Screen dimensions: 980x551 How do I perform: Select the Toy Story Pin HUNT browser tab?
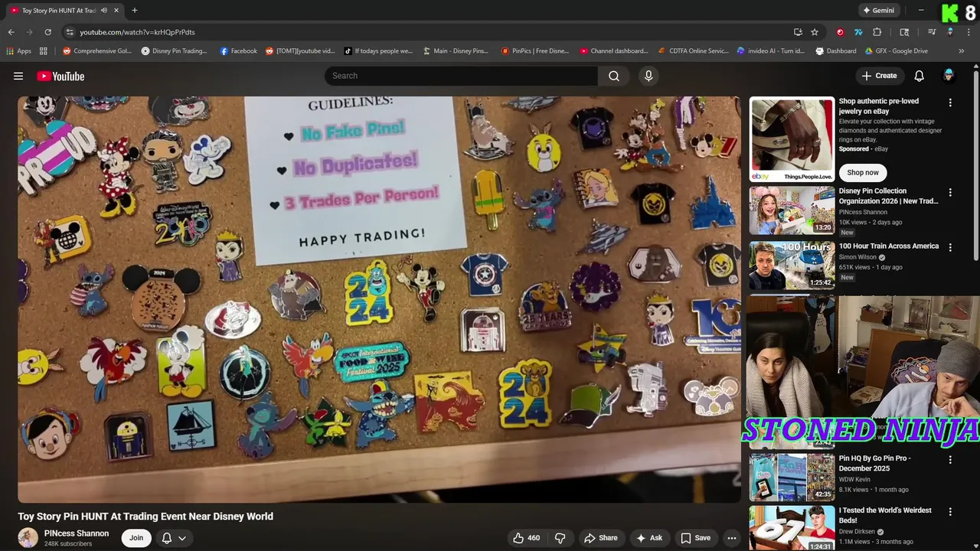66,11
